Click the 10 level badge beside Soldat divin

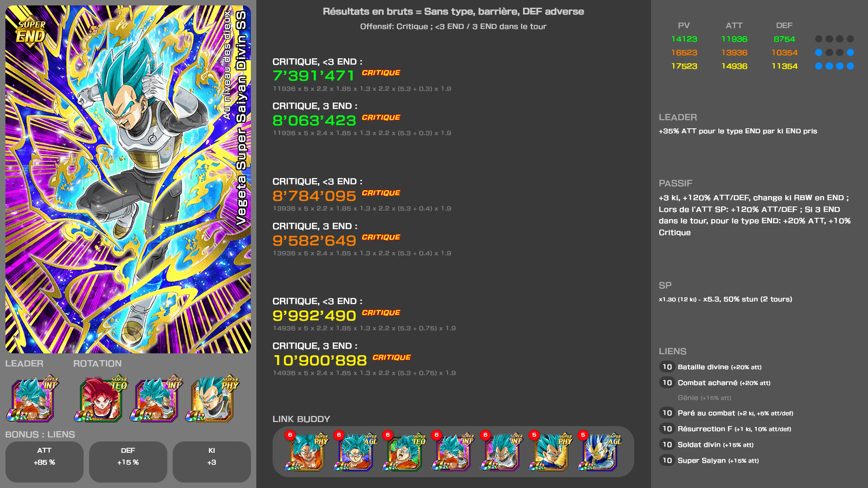(x=667, y=445)
